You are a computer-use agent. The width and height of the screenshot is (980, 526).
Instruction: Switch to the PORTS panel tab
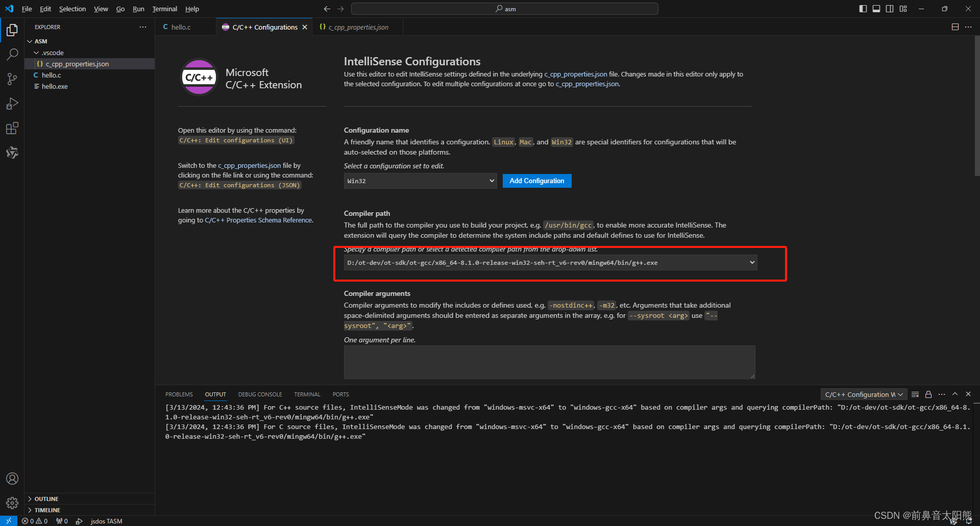point(341,394)
